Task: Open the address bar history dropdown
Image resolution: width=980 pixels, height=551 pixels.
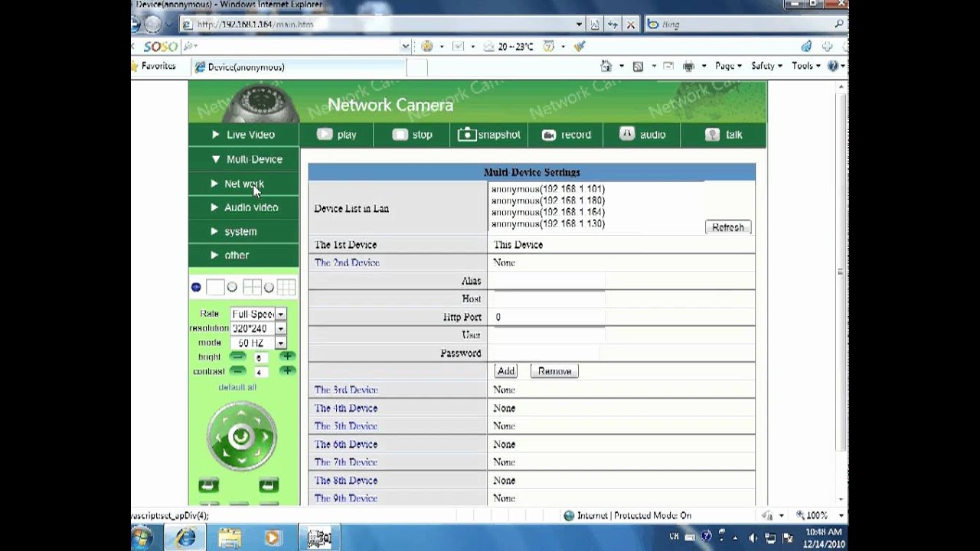Action: click(x=580, y=24)
